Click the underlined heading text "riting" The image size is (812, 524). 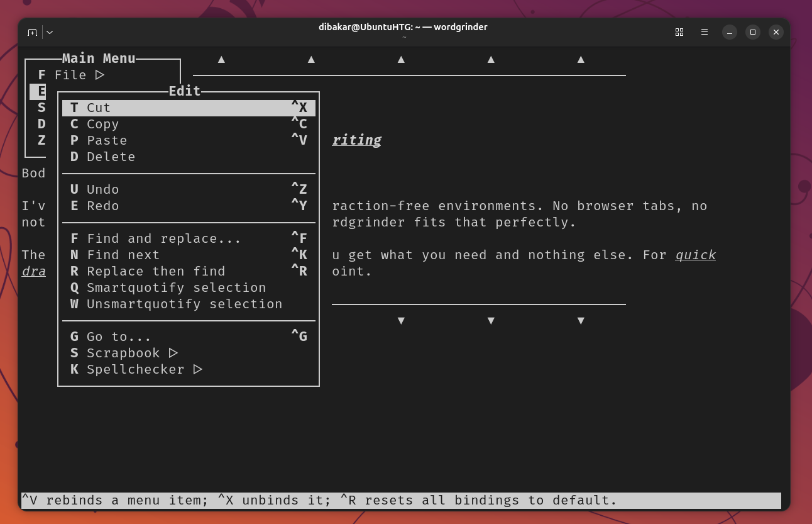[356, 140]
